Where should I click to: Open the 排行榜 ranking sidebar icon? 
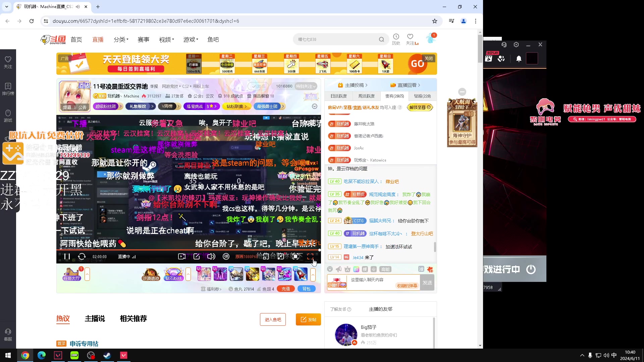(x=8, y=89)
